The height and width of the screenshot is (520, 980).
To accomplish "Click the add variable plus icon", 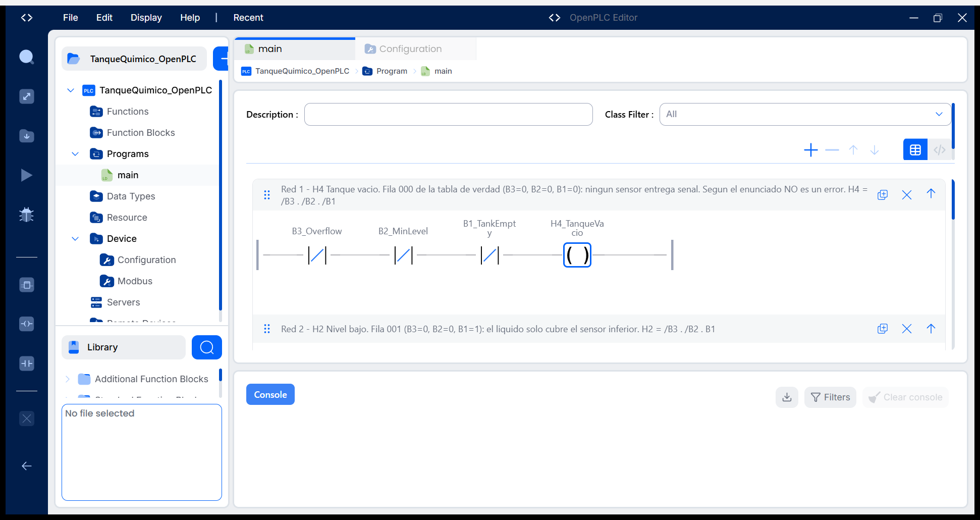I will [x=811, y=150].
